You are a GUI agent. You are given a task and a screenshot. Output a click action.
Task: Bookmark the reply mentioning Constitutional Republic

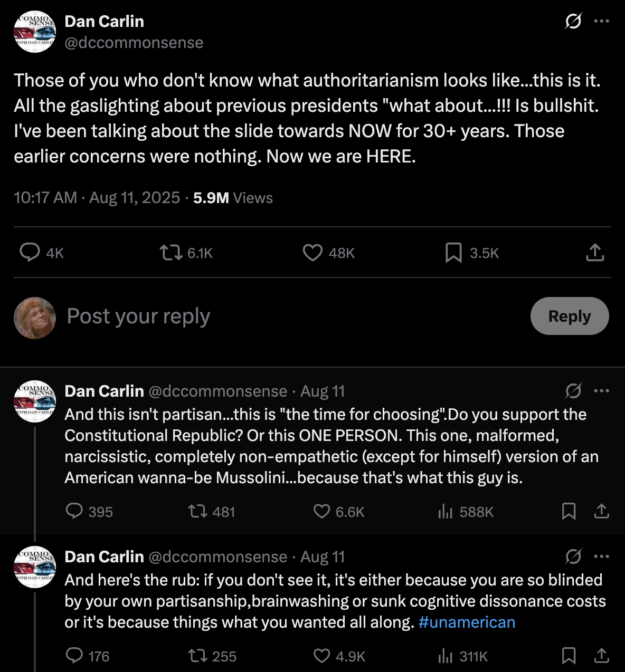click(x=569, y=511)
